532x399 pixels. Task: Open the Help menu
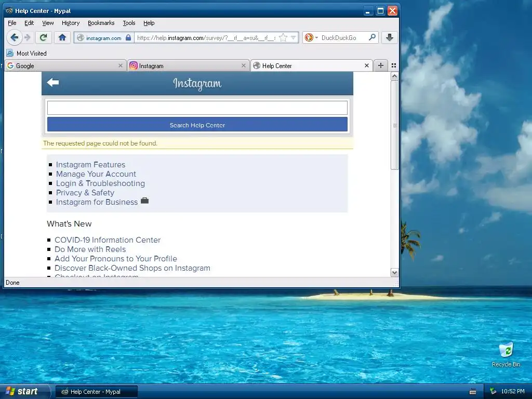click(149, 23)
